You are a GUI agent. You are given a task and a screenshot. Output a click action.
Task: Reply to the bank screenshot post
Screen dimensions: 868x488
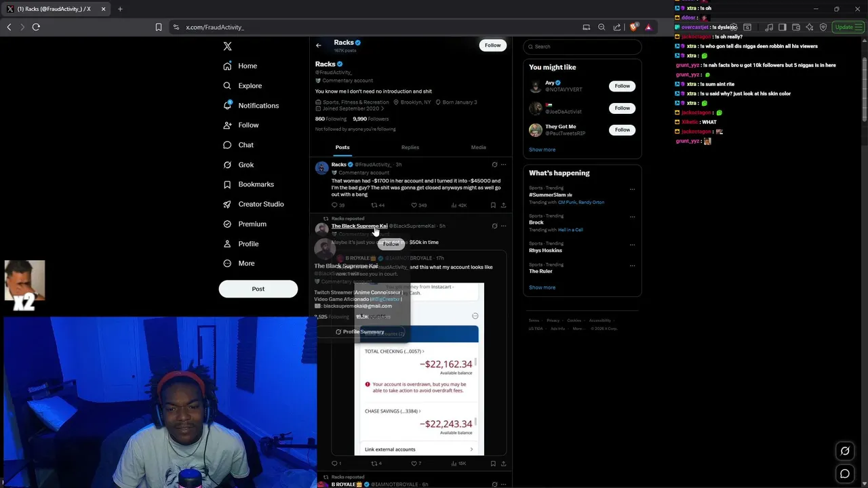click(336, 464)
